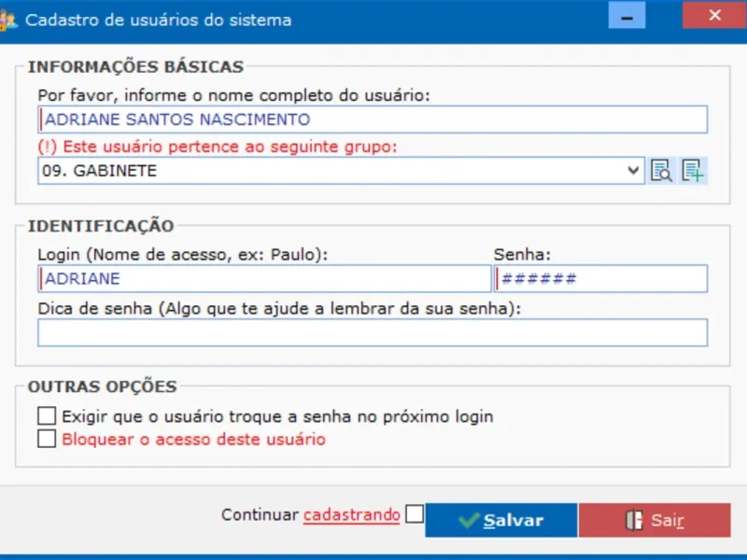Click the 'Dica de senha' label text
Screen dimensions: 747x560
point(279,309)
